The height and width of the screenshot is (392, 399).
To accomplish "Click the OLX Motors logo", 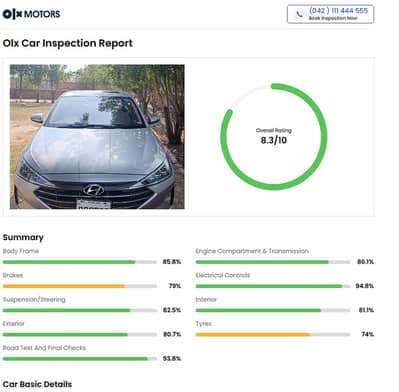I will (31, 14).
